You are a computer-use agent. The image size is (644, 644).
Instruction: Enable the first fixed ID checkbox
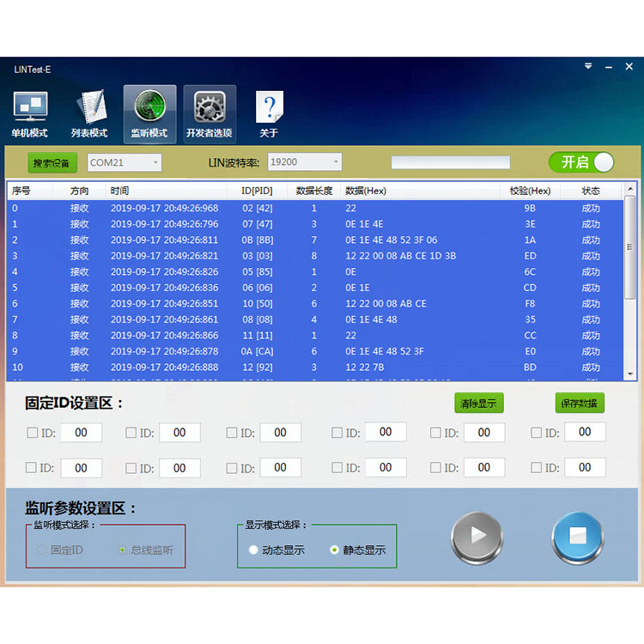33,433
